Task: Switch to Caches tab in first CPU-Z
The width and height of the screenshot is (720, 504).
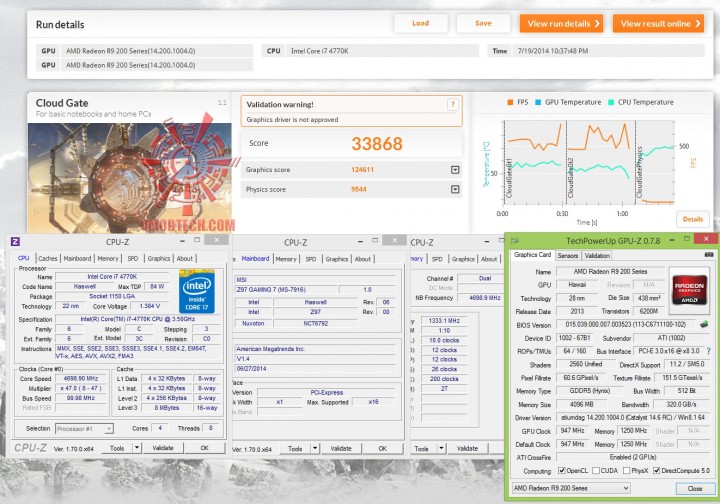Action: (x=47, y=258)
